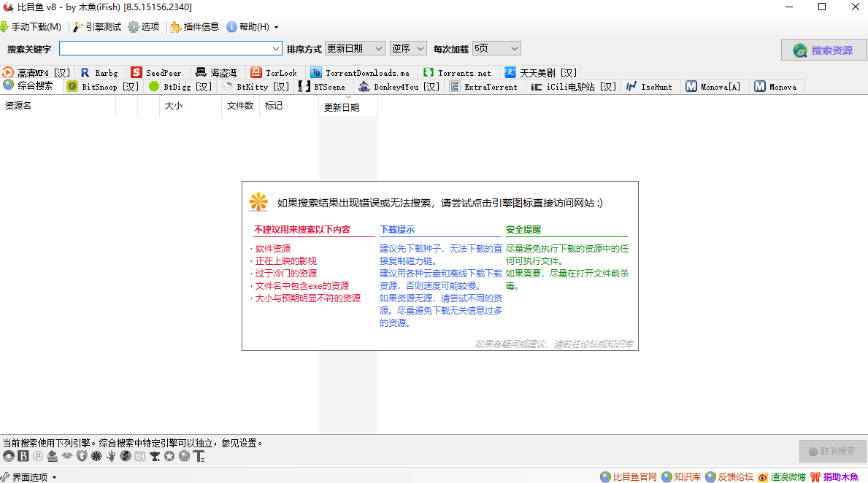Image resolution: width=868 pixels, height=483 pixels.
Task: Click the 不建议用来搜索以下内容 heading
Action: [x=302, y=230]
